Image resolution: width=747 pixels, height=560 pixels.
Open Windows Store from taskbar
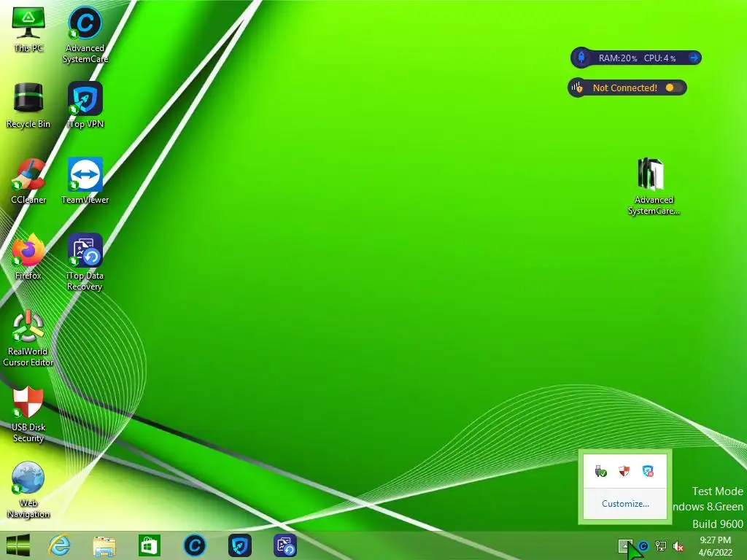click(149, 545)
